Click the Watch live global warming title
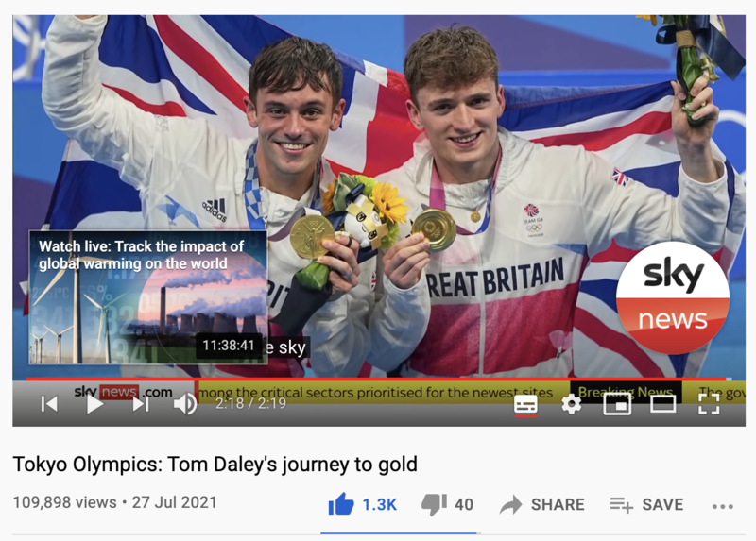This screenshot has width=756, height=541. tap(141, 255)
